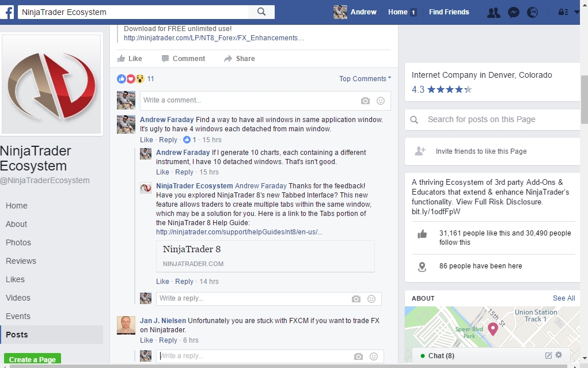588x368 pixels.
Task: Click Reply under Jan J. Nielsen's comment
Action: pyautogui.click(x=168, y=340)
